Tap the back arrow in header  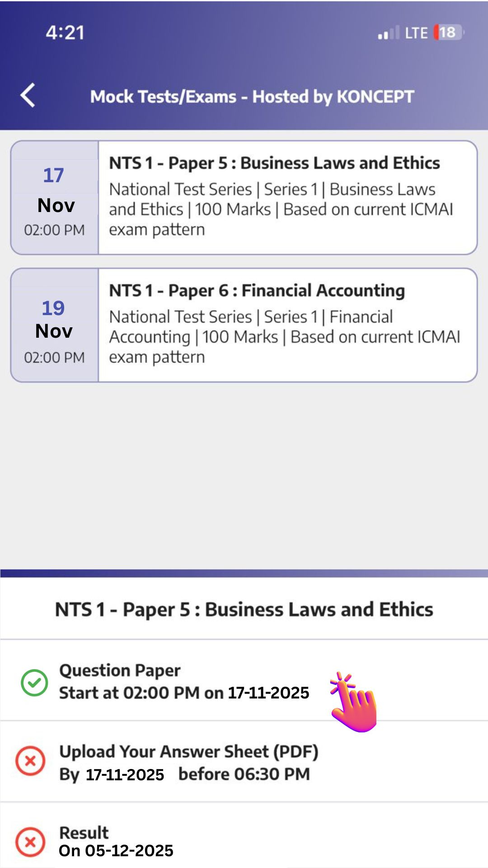(28, 95)
